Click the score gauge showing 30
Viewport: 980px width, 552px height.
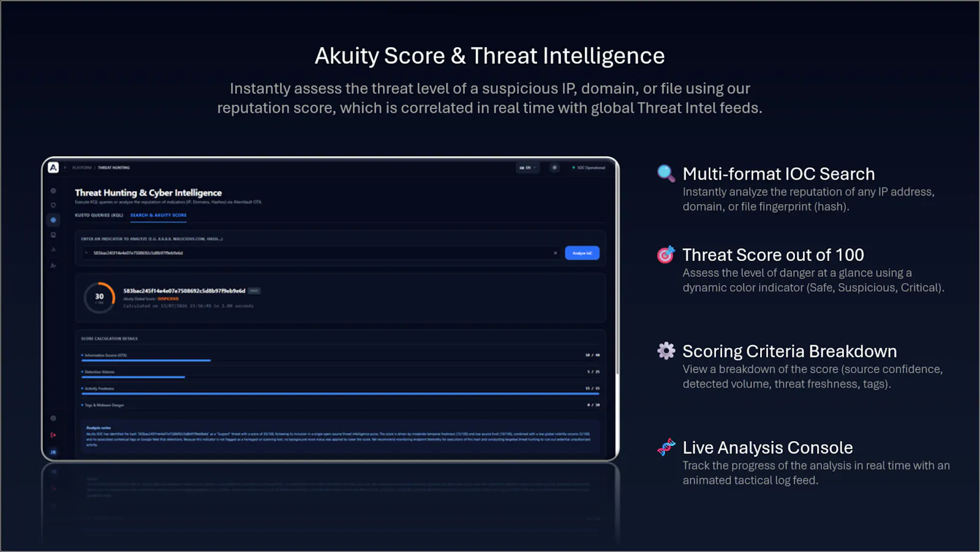99,298
